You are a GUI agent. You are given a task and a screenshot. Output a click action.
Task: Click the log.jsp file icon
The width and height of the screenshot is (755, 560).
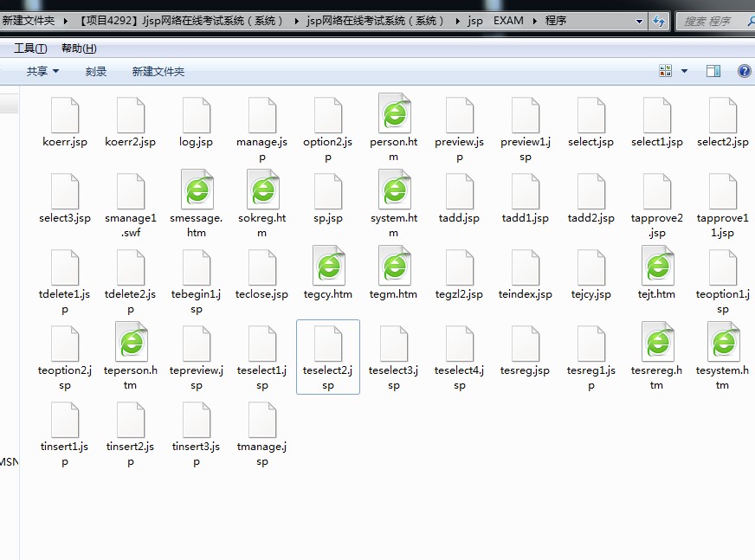pyautogui.click(x=197, y=115)
